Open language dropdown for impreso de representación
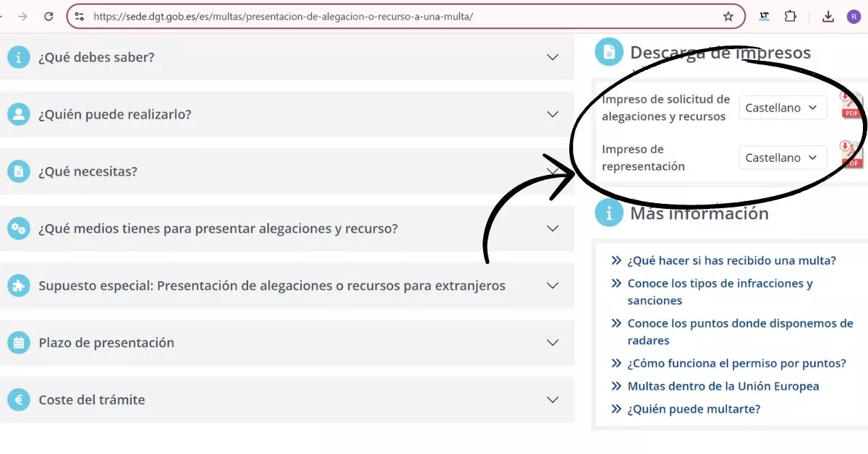Image resolution: width=868 pixels, height=454 pixels. [x=783, y=158]
